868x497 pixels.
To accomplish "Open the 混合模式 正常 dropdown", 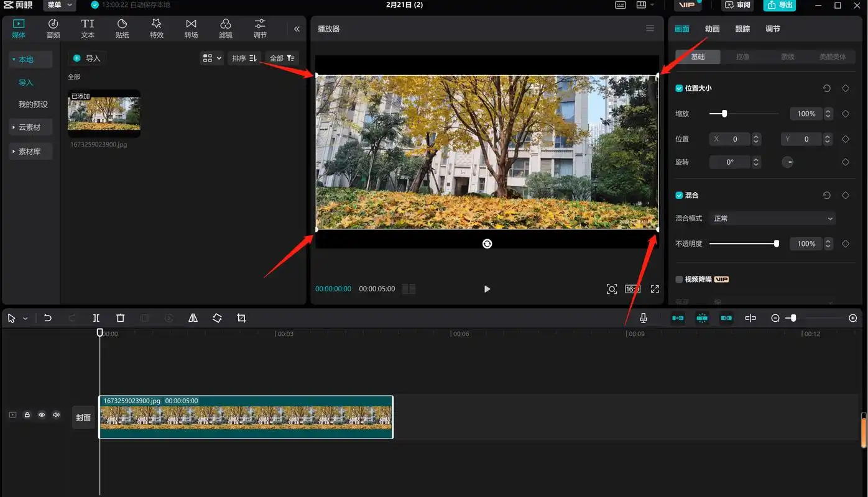I will tap(772, 219).
